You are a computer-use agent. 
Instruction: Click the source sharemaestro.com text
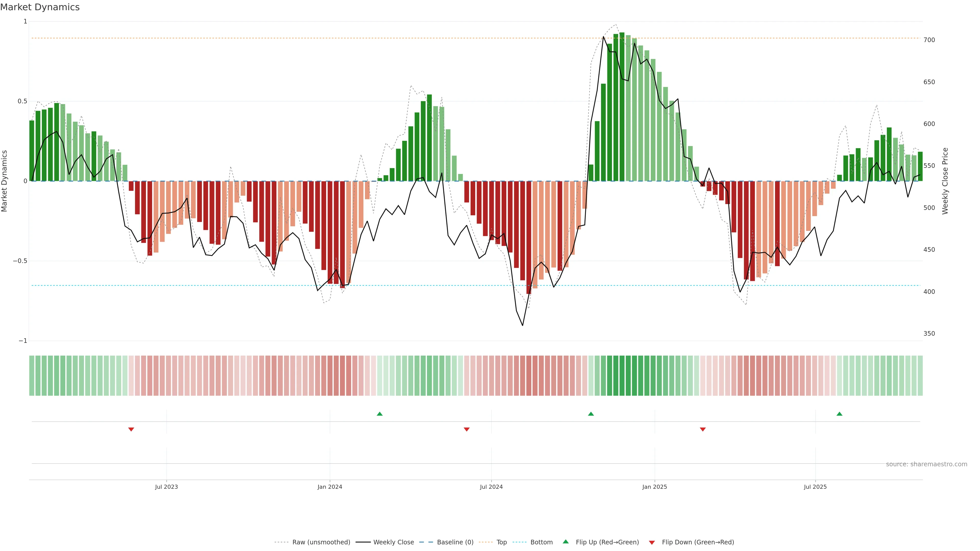926,464
